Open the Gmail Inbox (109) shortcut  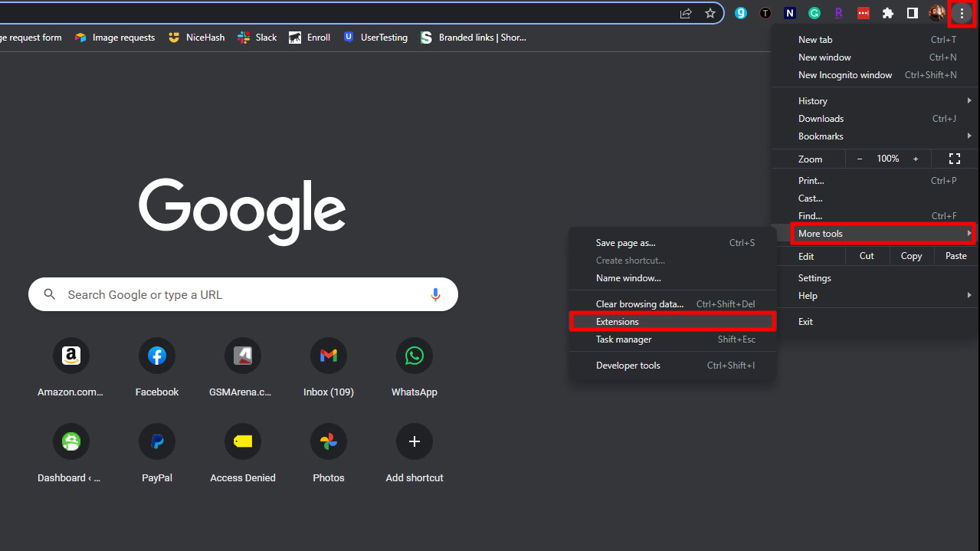pyautogui.click(x=329, y=368)
